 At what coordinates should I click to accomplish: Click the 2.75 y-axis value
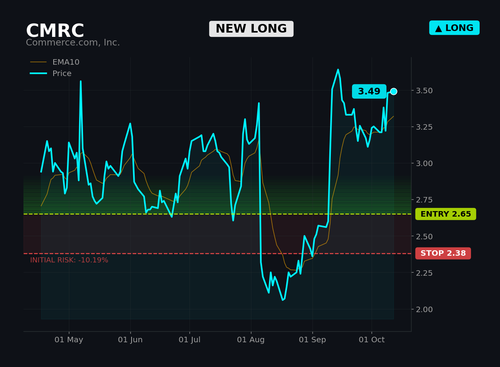(424, 200)
